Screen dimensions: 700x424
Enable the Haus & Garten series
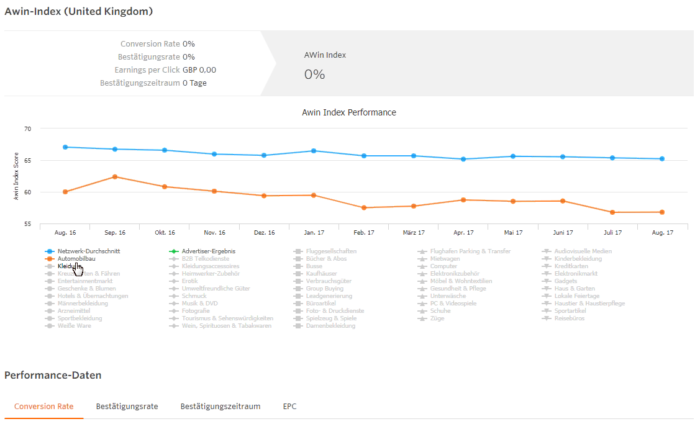(x=569, y=289)
